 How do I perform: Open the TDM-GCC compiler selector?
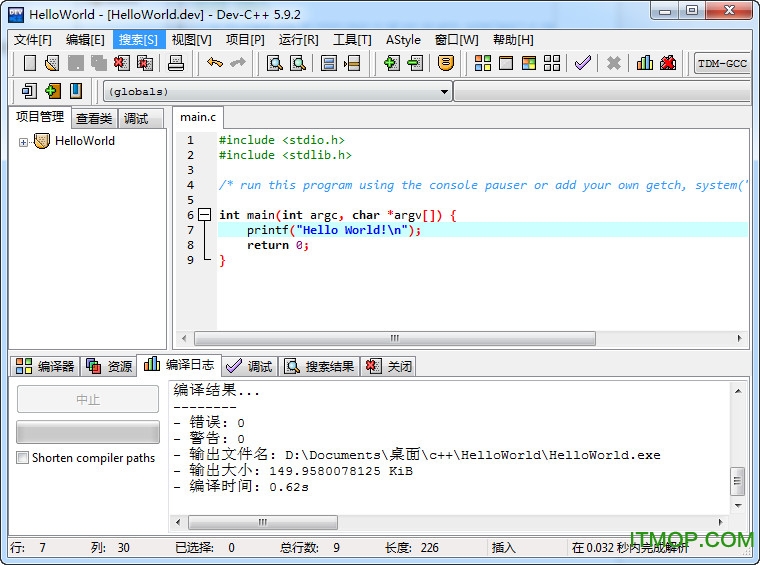(722, 63)
